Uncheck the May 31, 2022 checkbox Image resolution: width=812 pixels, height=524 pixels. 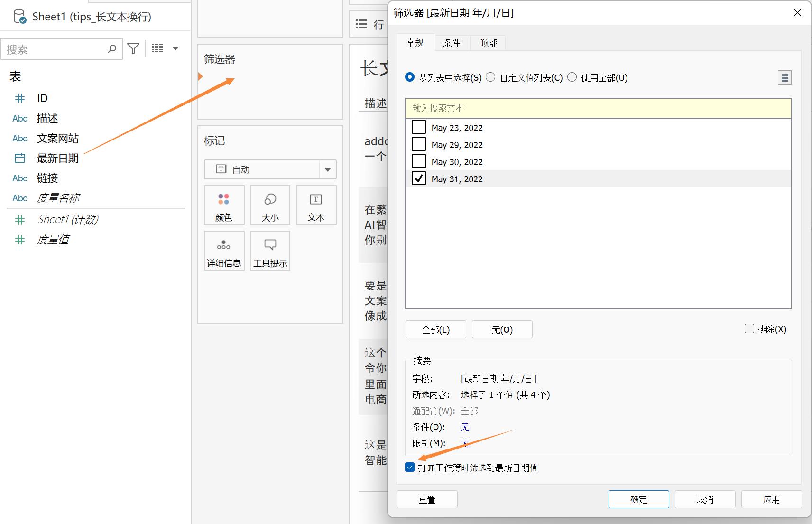coord(419,178)
